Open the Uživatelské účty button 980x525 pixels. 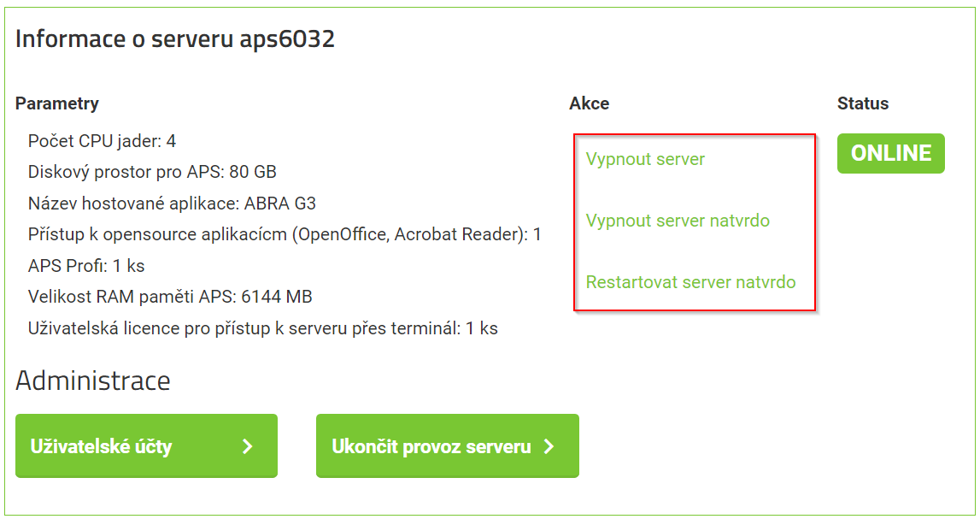pos(146,446)
